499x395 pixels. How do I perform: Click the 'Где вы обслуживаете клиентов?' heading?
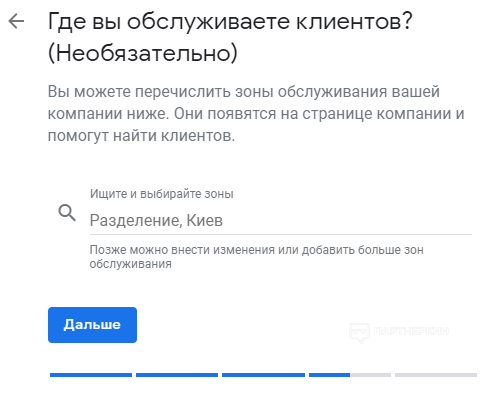(x=230, y=22)
